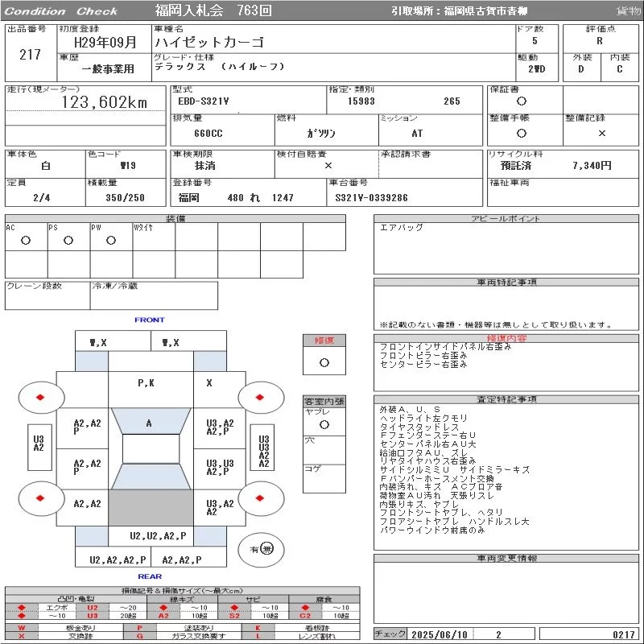
Task: Click the model name ハイゼットカーゴ
Action: (x=209, y=42)
